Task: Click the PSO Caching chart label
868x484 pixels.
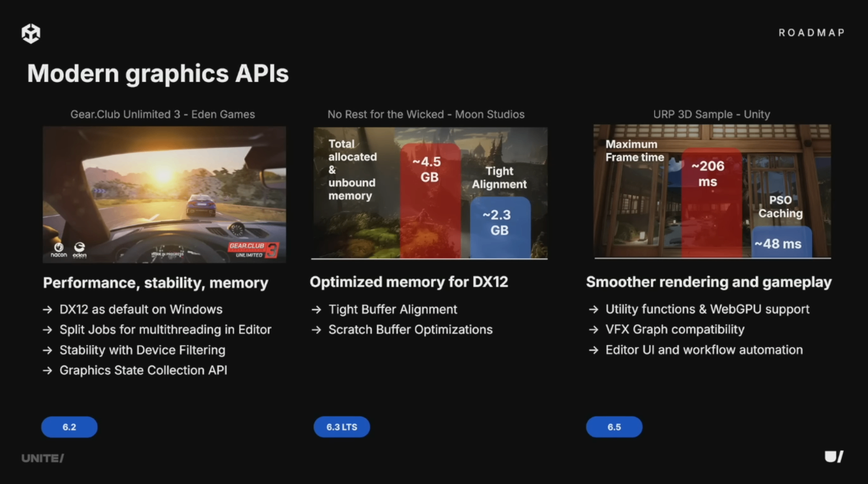Action: point(781,207)
